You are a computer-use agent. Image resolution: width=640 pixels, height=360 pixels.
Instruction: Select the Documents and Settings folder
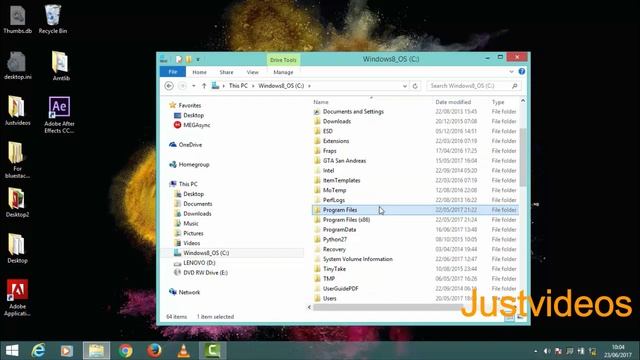(353, 111)
